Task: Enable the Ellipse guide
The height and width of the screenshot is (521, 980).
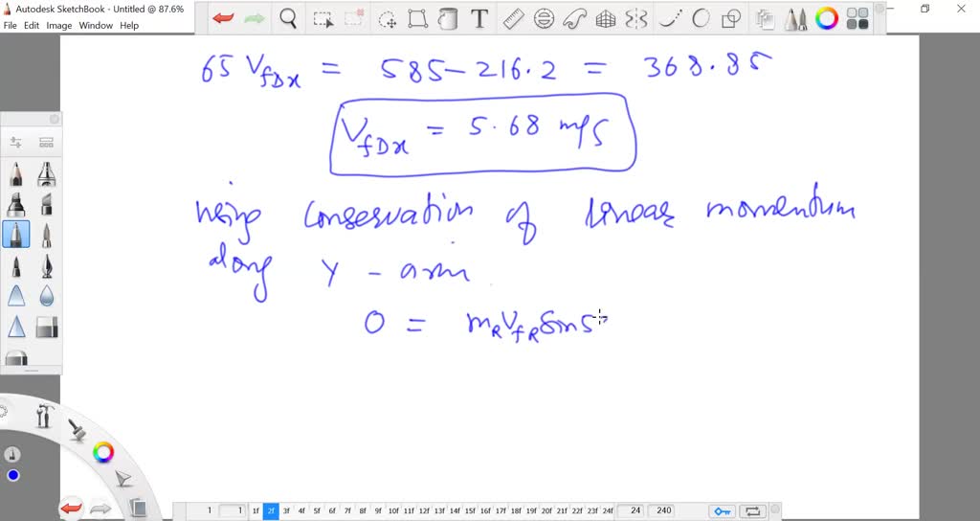Action: pos(544,19)
